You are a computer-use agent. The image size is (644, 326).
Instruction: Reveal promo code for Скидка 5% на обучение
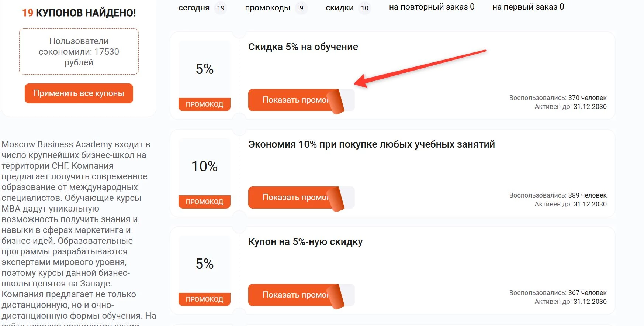click(291, 100)
